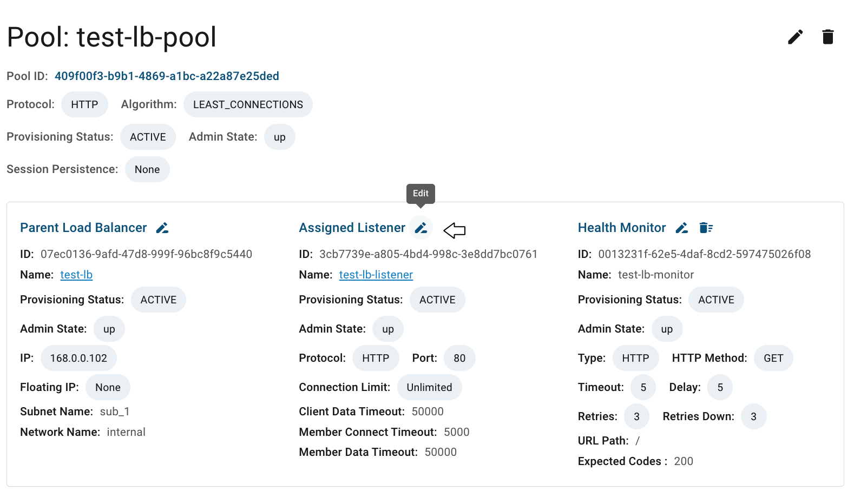Screen dimensions: 854x504
Task: Open the test-lb-listener link
Action: tap(376, 275)
